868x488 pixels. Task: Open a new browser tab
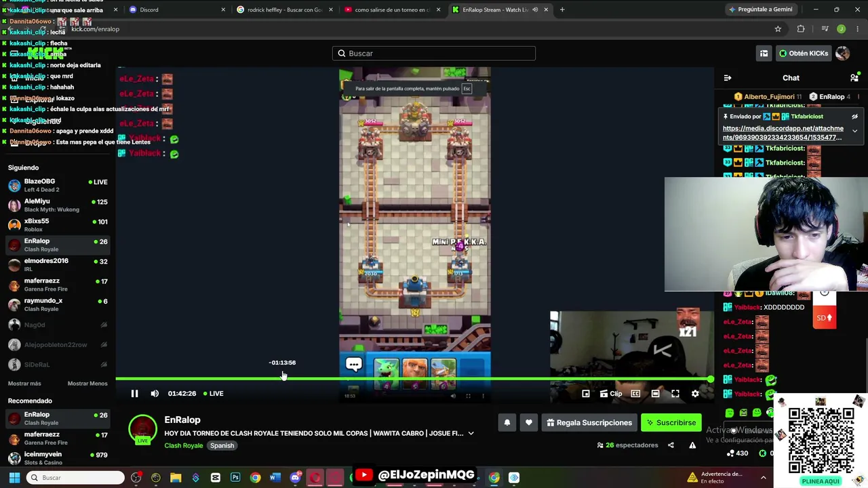pyautogui.click(x=562, y=9)
